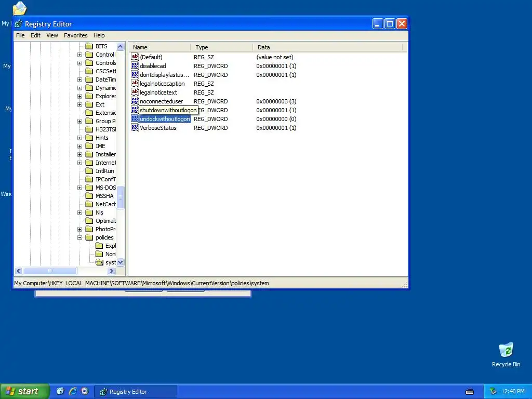Click the Name column header

click(x=159, y=47)
